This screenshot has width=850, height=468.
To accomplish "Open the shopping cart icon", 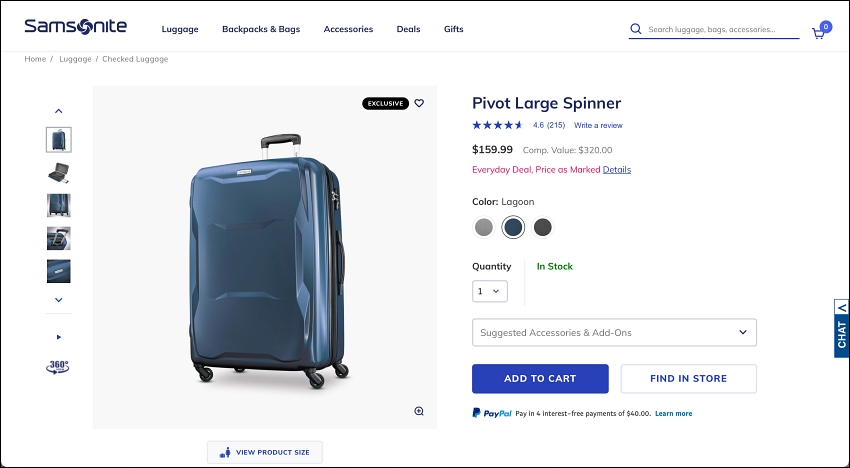I will (819, 33).
